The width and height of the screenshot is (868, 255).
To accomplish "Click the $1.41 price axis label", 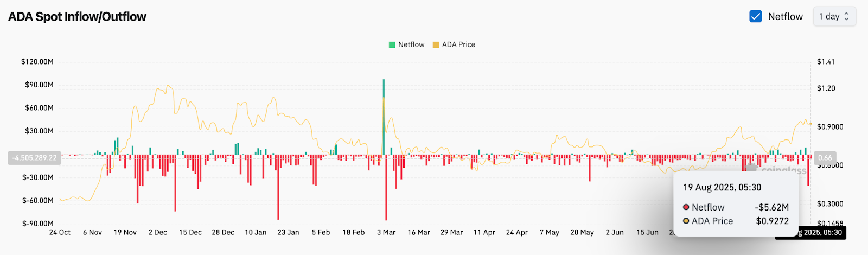I will pos(826,62).
